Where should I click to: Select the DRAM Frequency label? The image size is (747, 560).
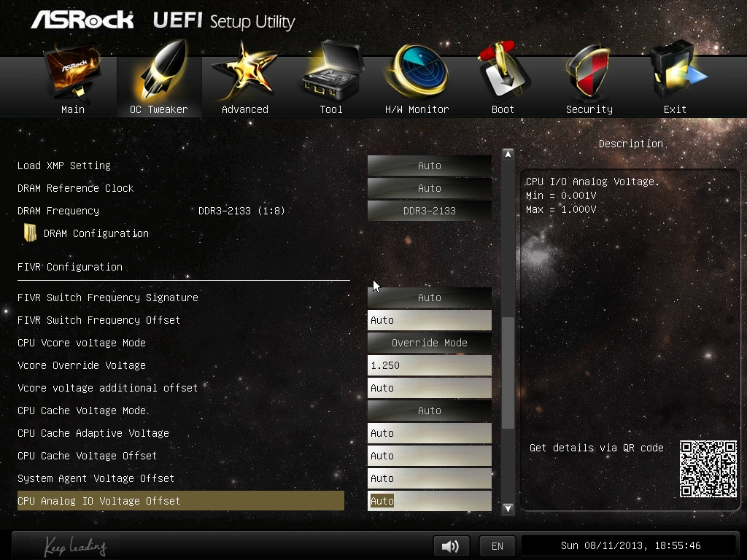coord(58,211)
